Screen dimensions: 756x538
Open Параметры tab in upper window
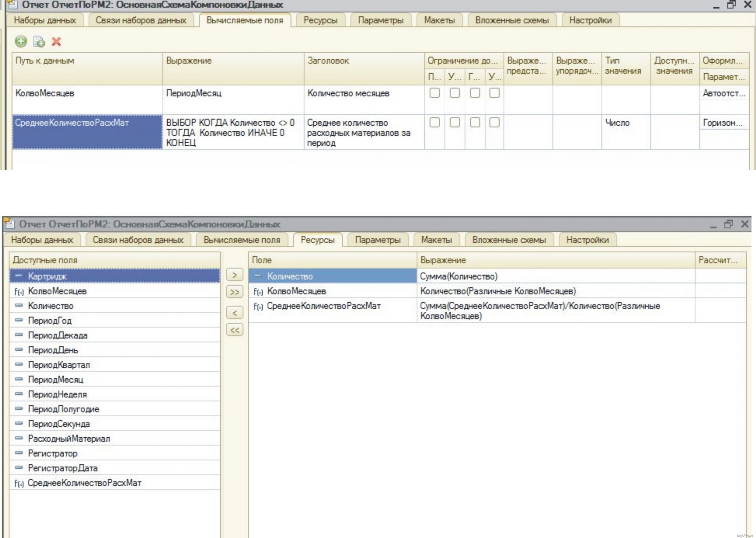381,20
